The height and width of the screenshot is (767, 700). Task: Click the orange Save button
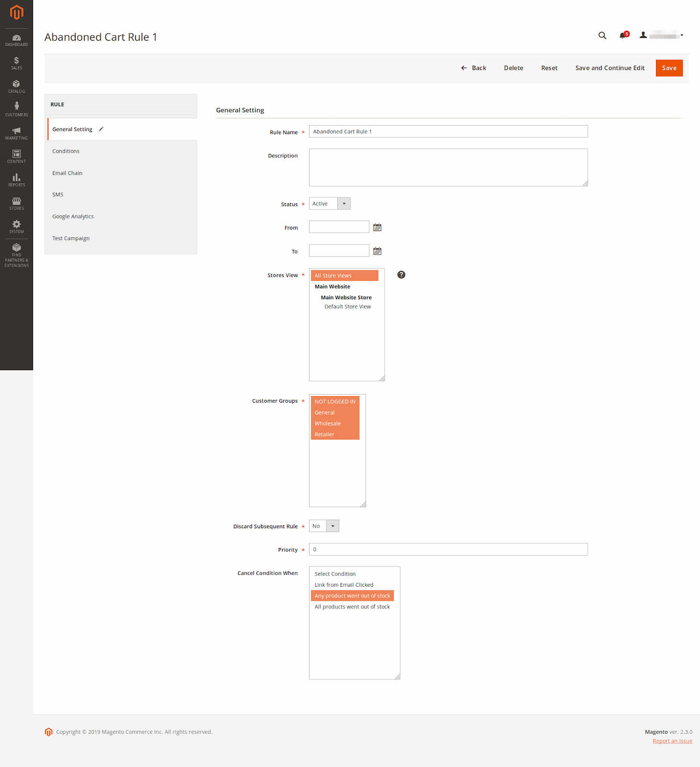(x=669, y=68)
